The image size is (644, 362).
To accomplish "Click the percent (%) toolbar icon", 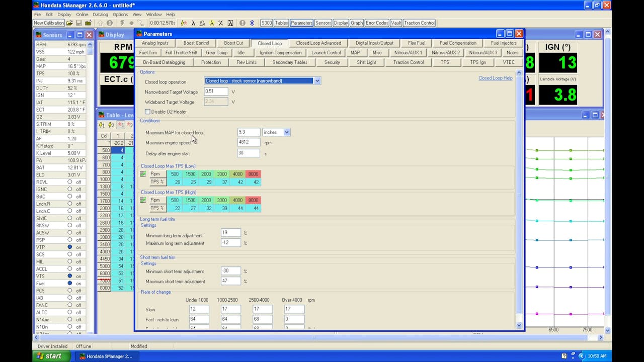I will 220,23.
